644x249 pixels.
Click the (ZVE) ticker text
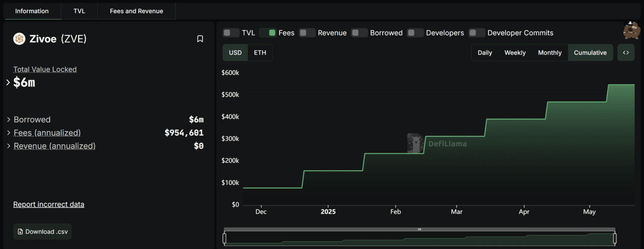(x=74, y=39)
